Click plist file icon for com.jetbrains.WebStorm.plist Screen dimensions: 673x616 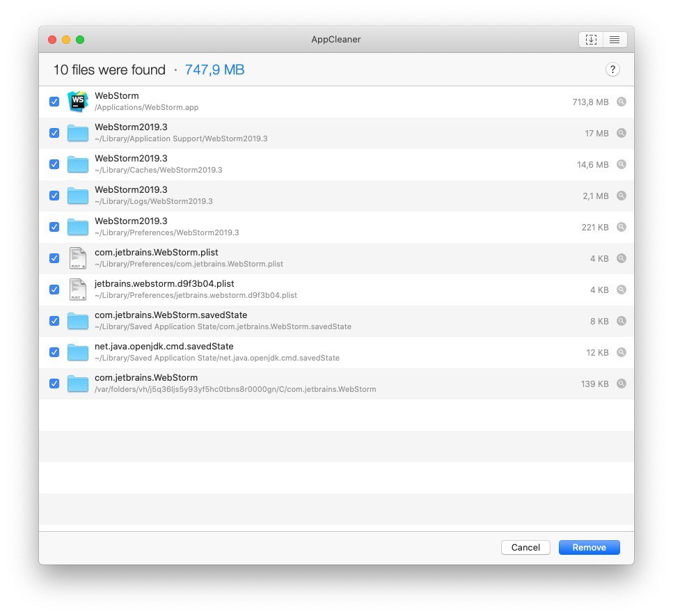pos(78,258)
